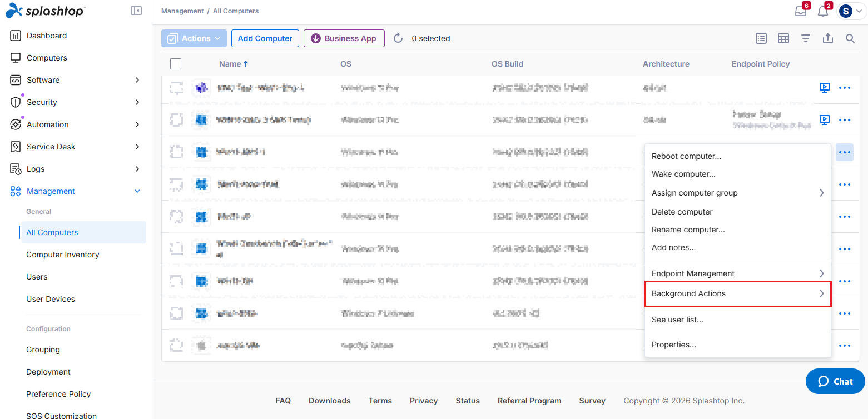Open the three-dot menu on Windows 7 Ultimate row
The image size is (868, 419).
click(845, 313)
